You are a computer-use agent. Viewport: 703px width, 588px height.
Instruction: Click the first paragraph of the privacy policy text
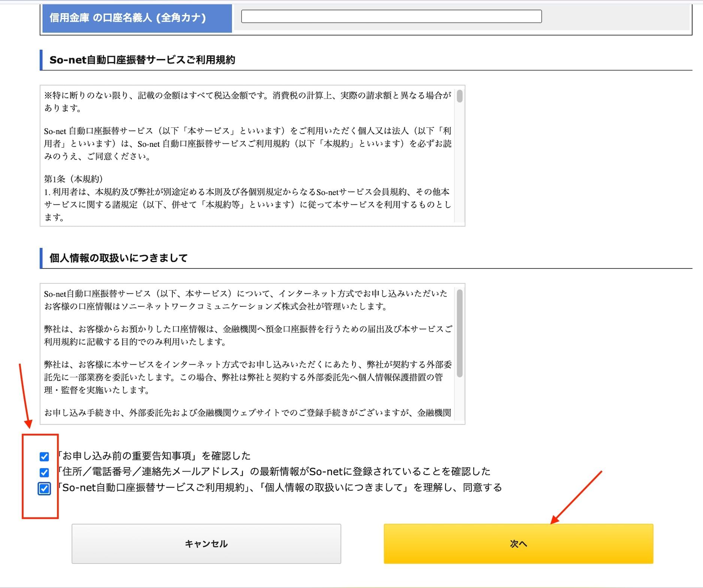245,300
